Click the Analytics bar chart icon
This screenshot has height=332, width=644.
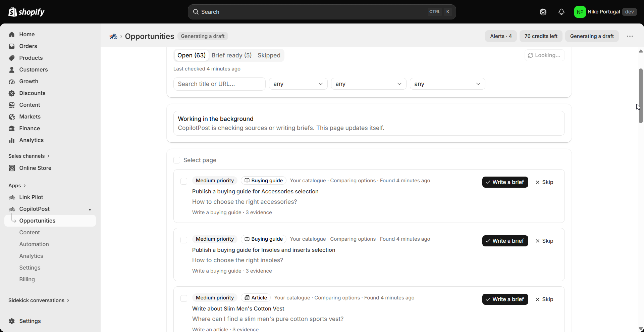coord(12,140)
